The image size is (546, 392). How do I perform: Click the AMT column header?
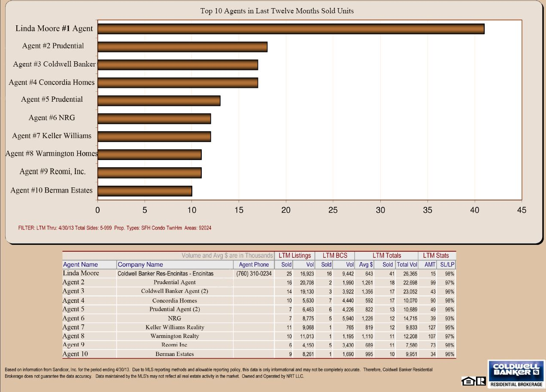(x=430, y=265)
